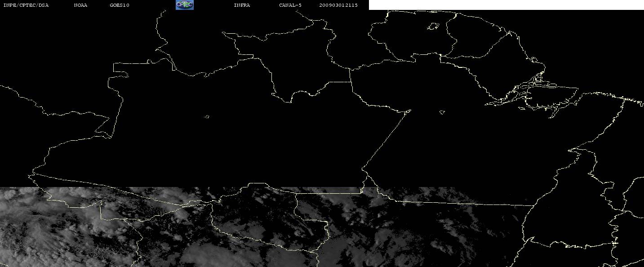Image resolution: width=644 pixels, height=267 pixels.
Task: Click the 200903012115 timestamp
Action: (x=338, y=5)
